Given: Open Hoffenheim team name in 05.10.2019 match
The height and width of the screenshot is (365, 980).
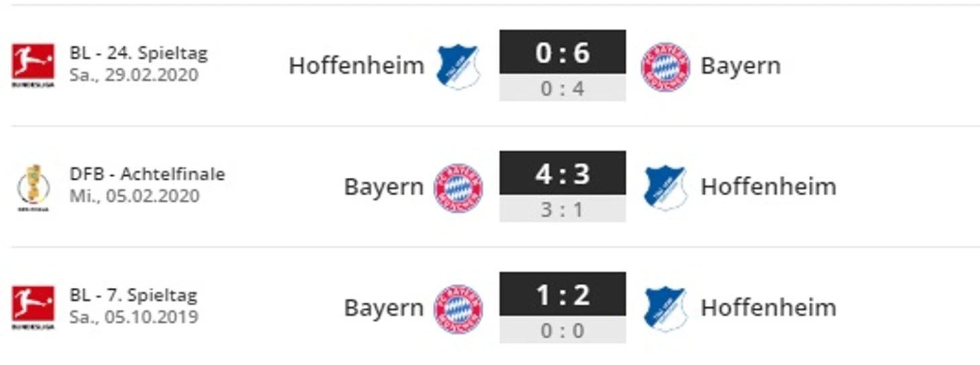Looking at the screenshot, I should [769, 308].
